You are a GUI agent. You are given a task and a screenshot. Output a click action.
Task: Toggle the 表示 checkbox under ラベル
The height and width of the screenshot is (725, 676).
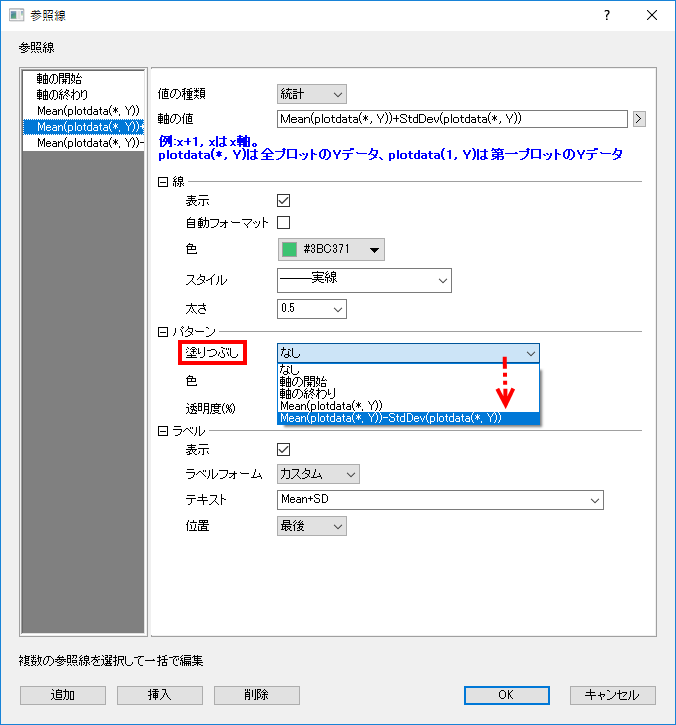point(283,449)
